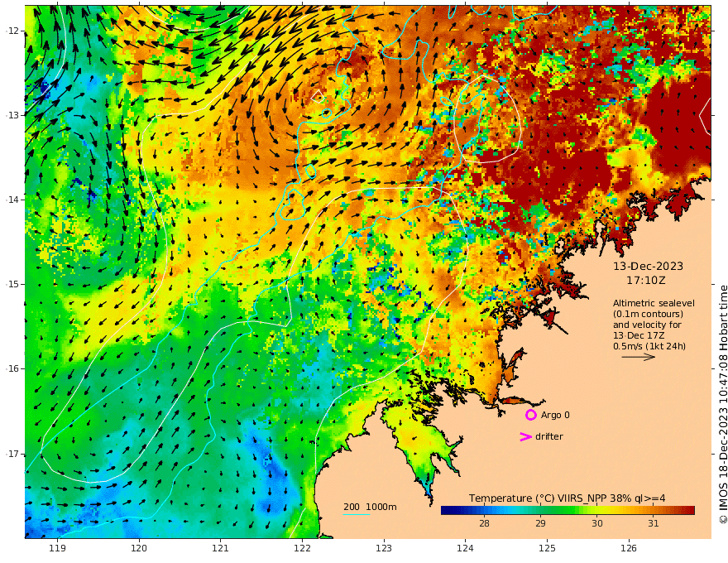Click the time label 17:10Z

[x=646, y=280]
